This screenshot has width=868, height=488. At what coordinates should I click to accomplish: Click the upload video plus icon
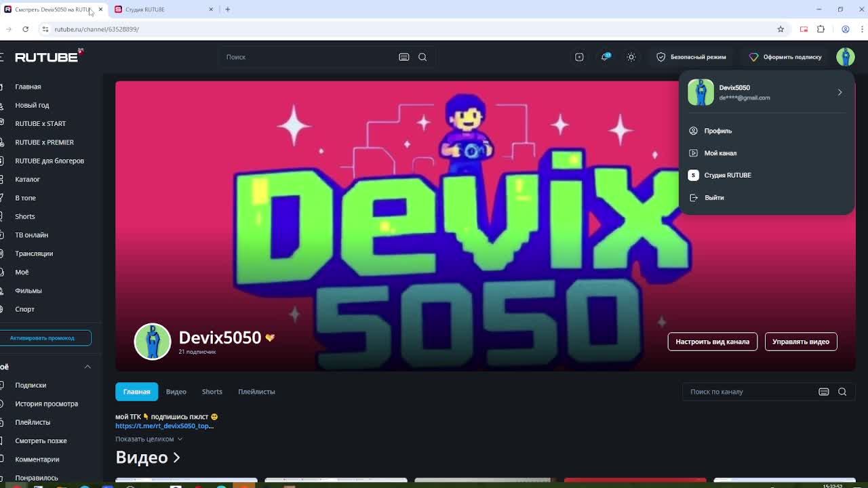click(579, 57)
